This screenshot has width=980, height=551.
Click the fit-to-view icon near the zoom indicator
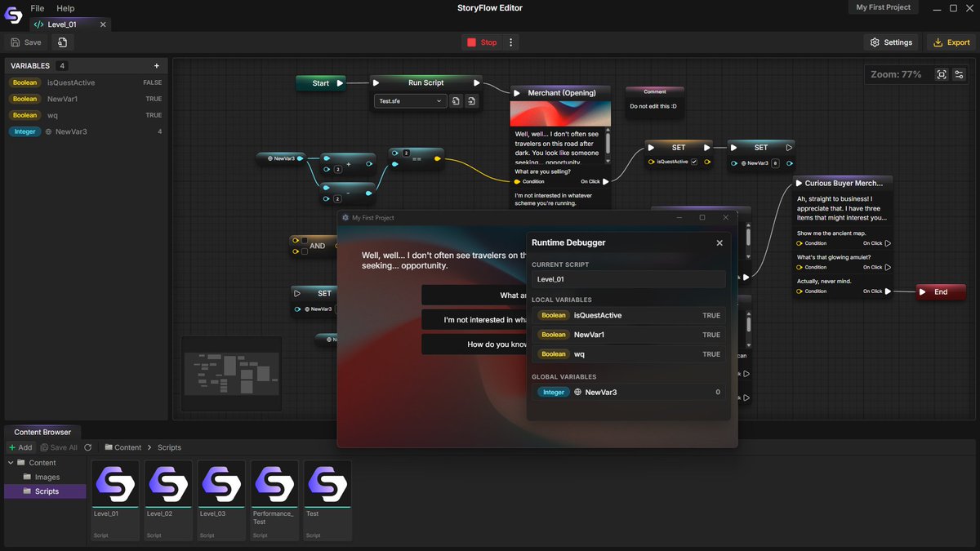[942, 73]
